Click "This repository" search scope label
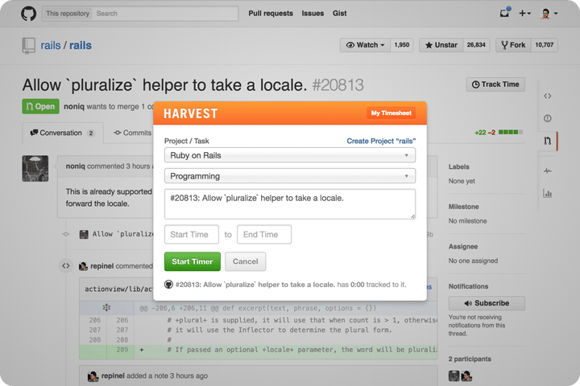Viewport: 580px width, 386px height. click(x=68, y=14)
